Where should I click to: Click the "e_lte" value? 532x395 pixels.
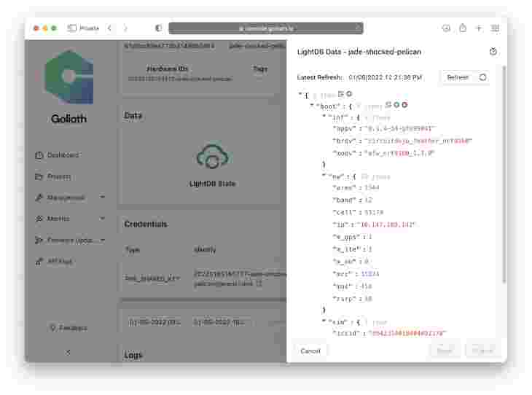click(x=369, y=249)
